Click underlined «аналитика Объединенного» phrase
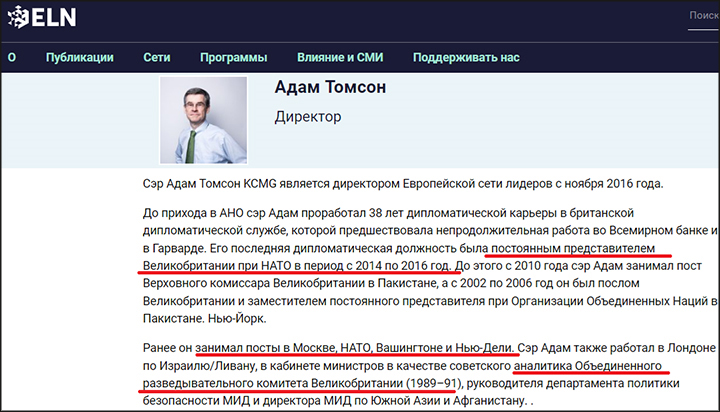This screenshot has height=412, width=720. [x=587, y=366]
